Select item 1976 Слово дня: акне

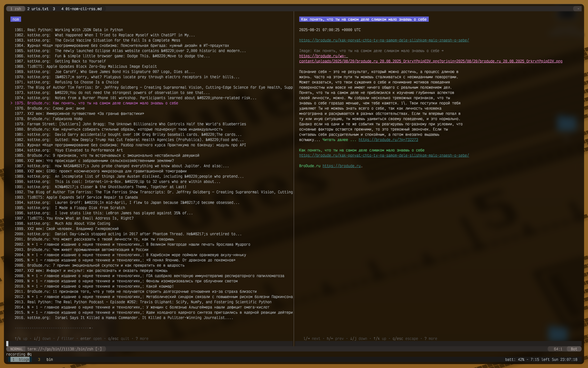[x=49, y=108]
